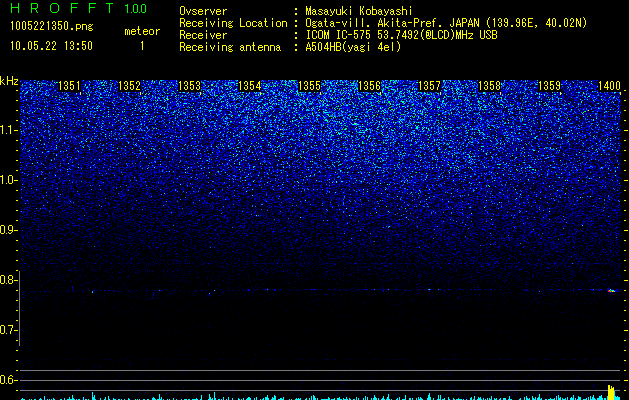This screenshot has height=400, width=629.
Task: Click the 1400 time marker
Action: 610,86
